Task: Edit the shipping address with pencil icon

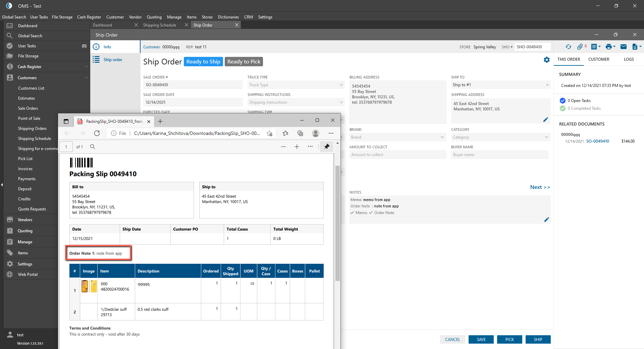Action: pyautogui.click(x=545, y=119)
